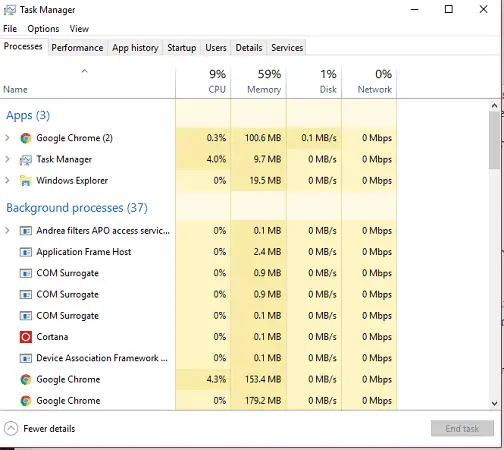The height and width of the screenshot is (450, 504).
Task: Sort by the Network column header
Action: (x=369, y=82)
